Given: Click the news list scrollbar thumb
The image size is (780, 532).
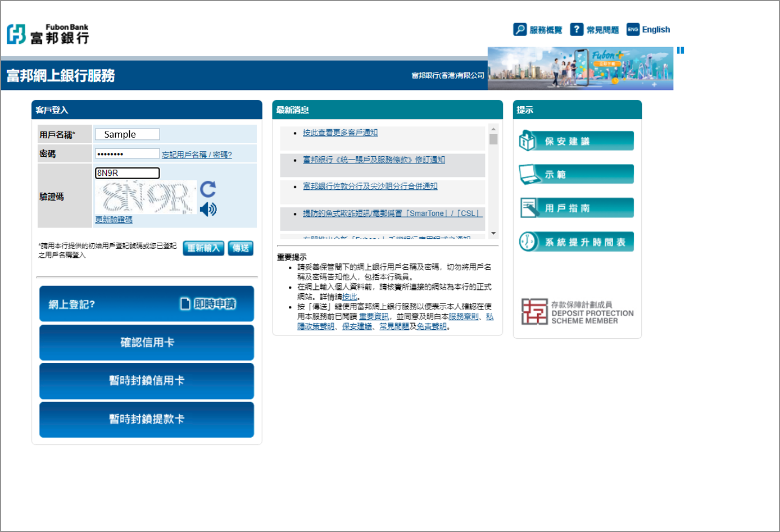Looking at the screenshot, I should (493, 139).
